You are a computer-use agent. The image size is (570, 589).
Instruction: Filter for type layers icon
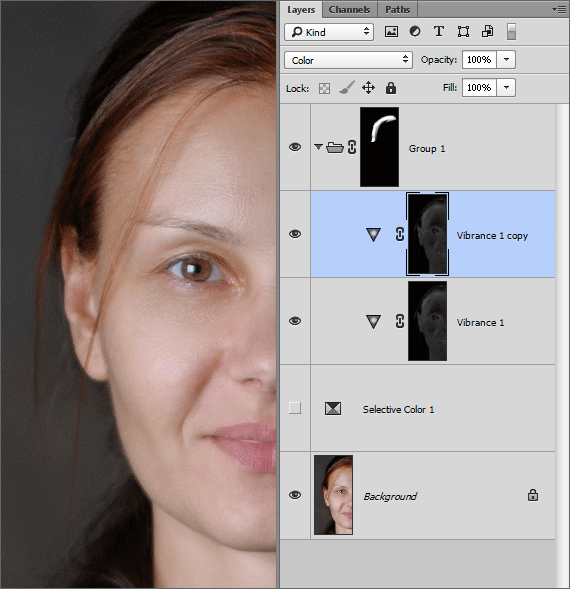[439, 32]
